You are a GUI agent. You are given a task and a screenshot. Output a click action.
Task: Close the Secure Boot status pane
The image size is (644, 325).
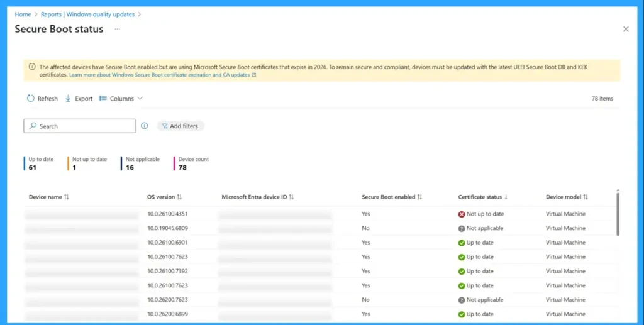[626, 29]
